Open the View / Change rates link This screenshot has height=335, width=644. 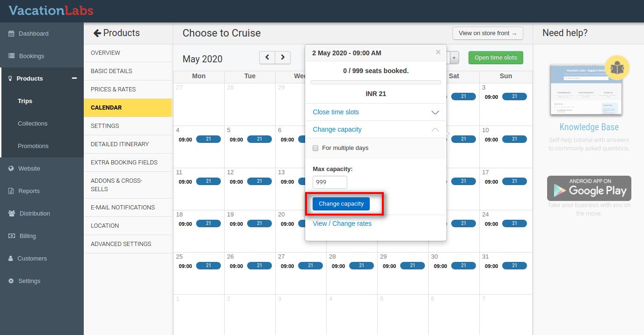342,223
